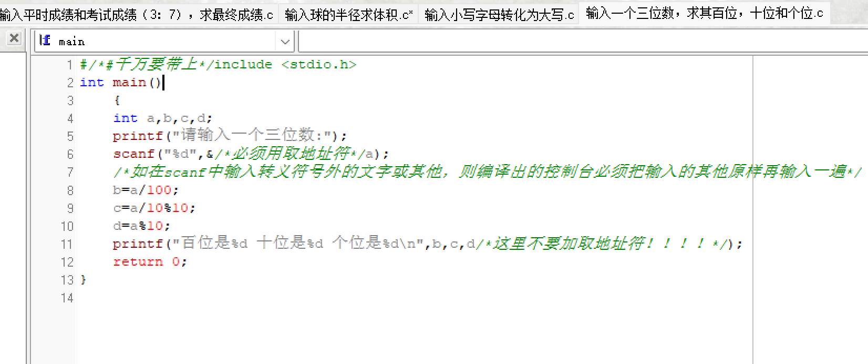Viewport: 868px width, 364px height.
Task: Select the main function combo box
Action: [x=164, y=41]
